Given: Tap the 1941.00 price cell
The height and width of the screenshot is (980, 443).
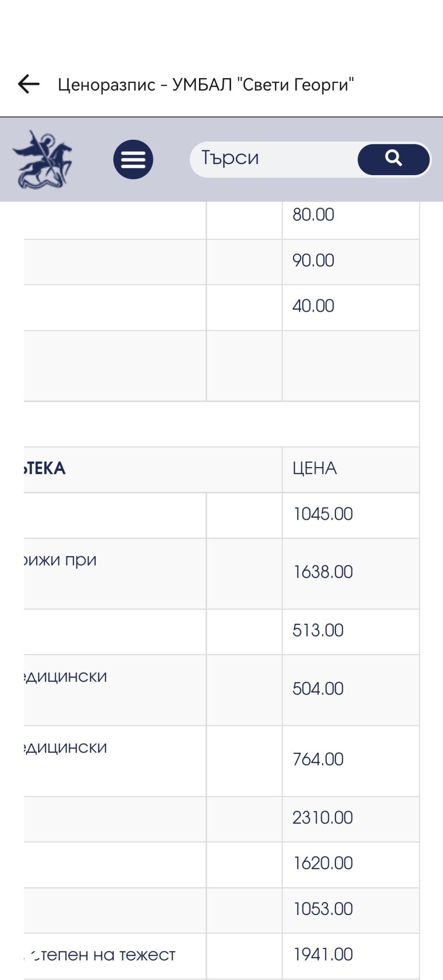Looking at the screenshot, I should (351, 956).
